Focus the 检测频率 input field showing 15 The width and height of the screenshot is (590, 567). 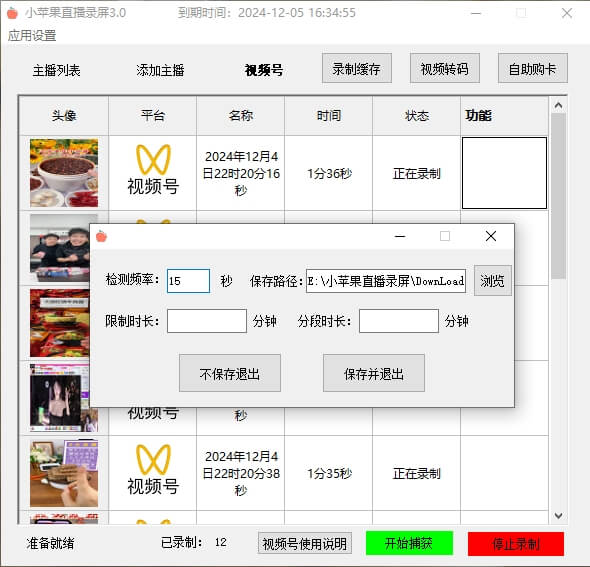click(x=189, y=281)
